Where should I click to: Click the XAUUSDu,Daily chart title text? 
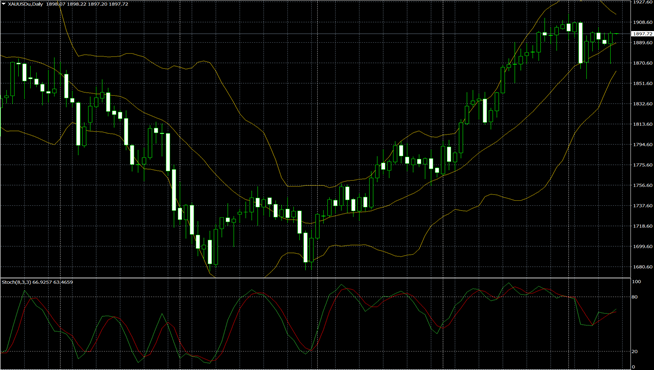(24, 4)
